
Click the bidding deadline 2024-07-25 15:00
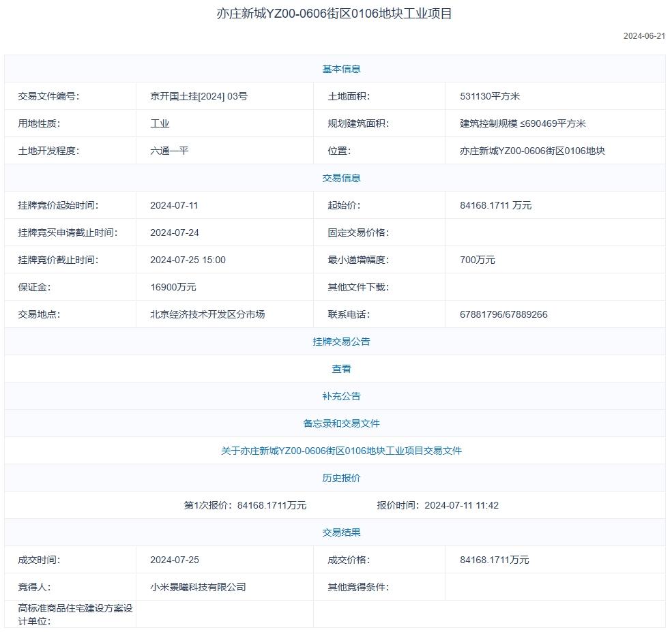point(188,260)
